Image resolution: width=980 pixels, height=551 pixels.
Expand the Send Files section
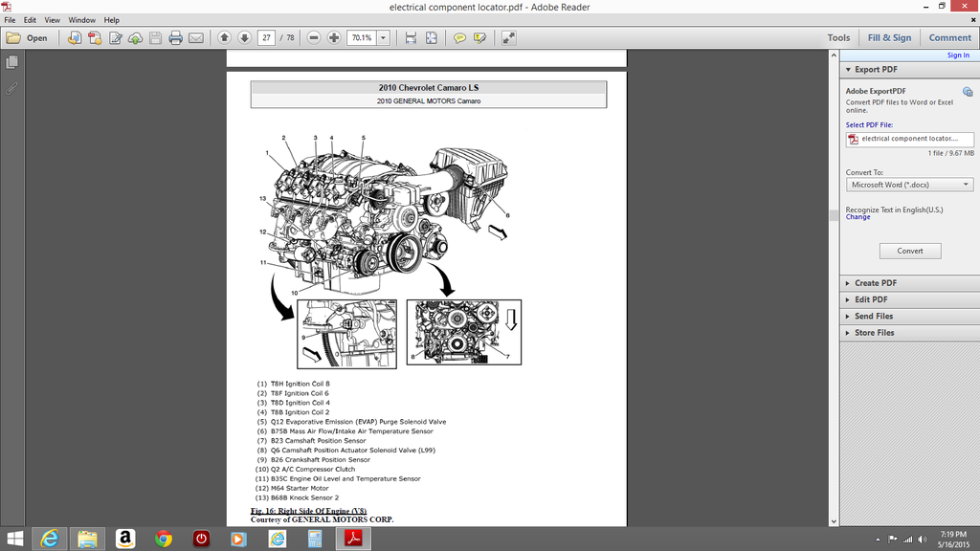[x=873, y=316]
